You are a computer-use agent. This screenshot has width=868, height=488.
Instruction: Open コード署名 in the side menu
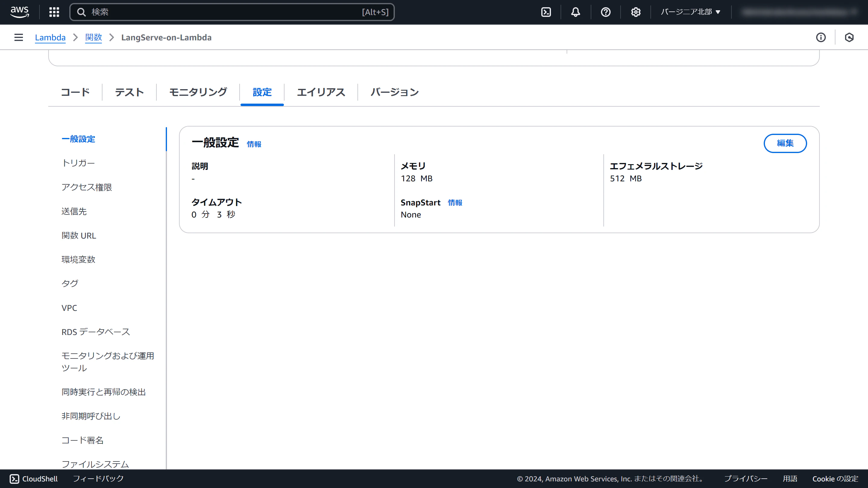point(83,440)
